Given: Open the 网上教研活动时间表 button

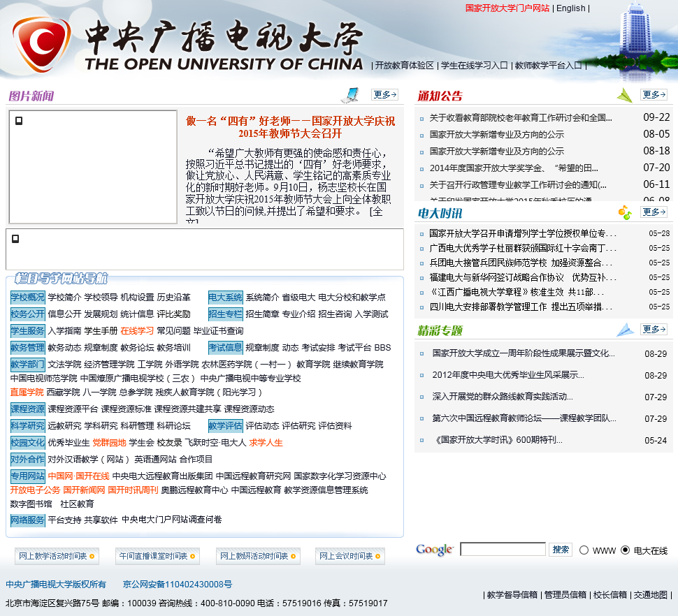Looking at the screenshot, I should (x=258, y=556).
